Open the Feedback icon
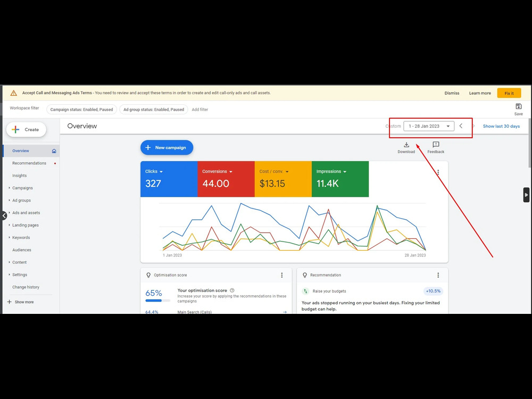 (x=436, y=145)
